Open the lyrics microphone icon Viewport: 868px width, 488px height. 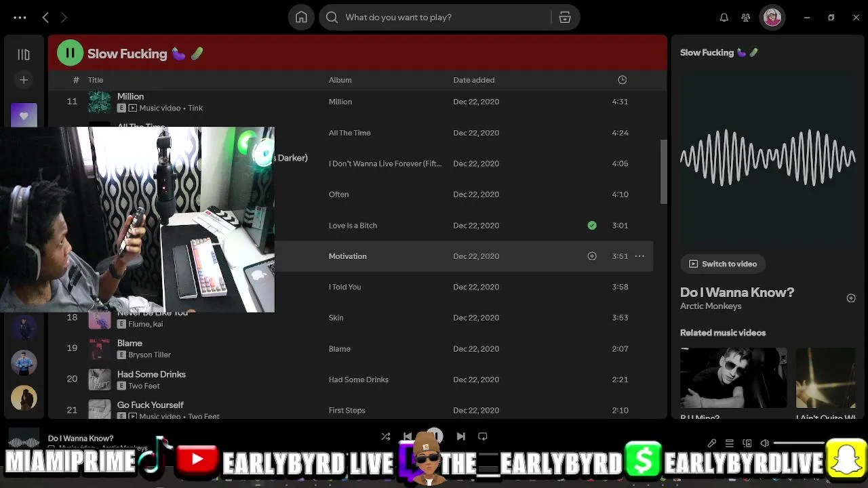pos(712,443)
